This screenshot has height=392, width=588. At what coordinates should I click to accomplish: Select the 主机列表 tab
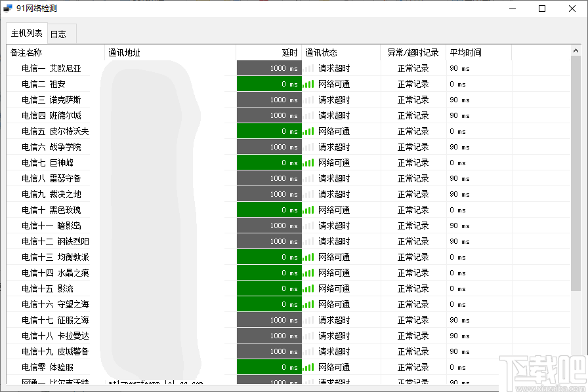pos(26,33)
